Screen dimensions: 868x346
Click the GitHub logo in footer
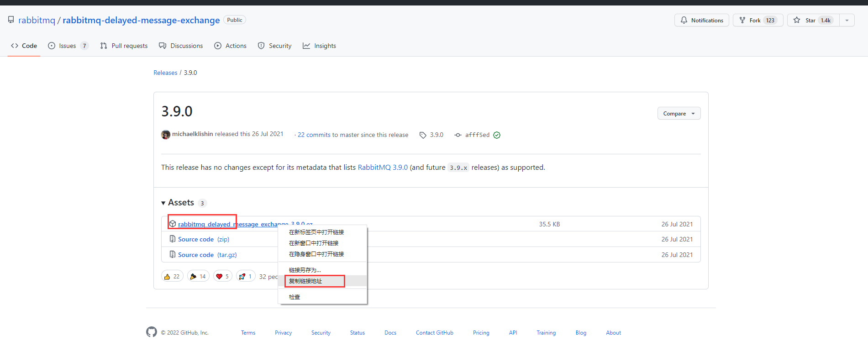pos(152,332)
